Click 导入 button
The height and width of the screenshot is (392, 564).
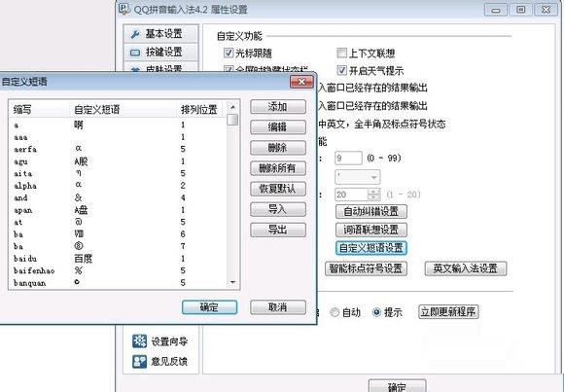coord(278,209)
